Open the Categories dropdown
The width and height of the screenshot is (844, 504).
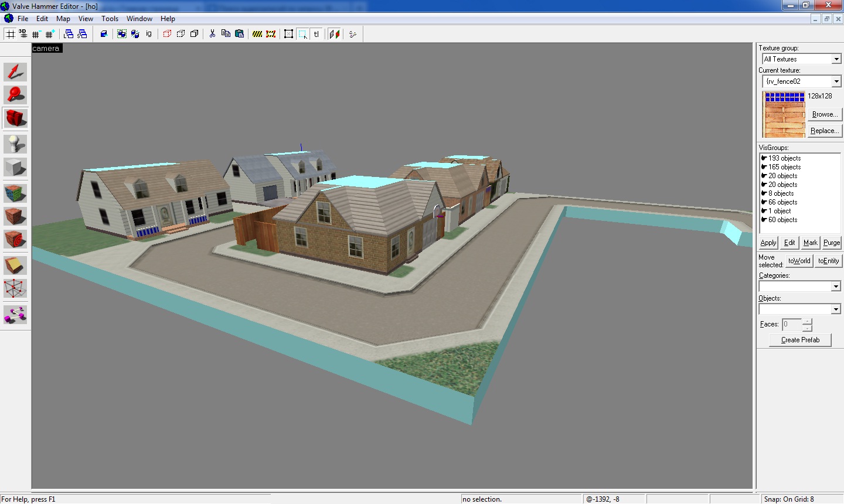pos(836,287)
